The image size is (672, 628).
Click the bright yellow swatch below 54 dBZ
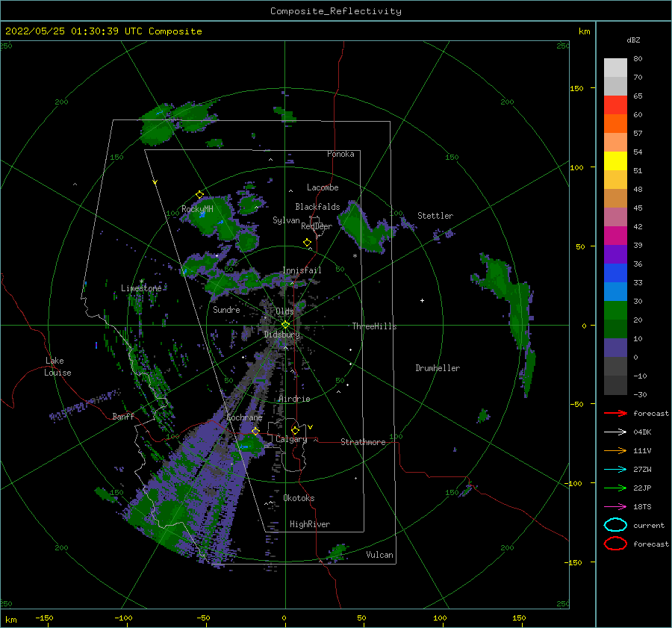tap(615, 161)
